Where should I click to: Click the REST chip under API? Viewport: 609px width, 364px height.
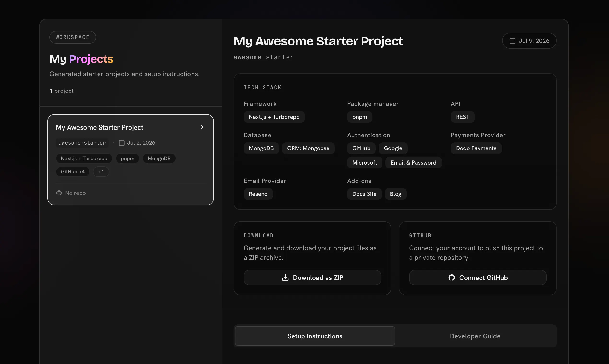point(463,117)
